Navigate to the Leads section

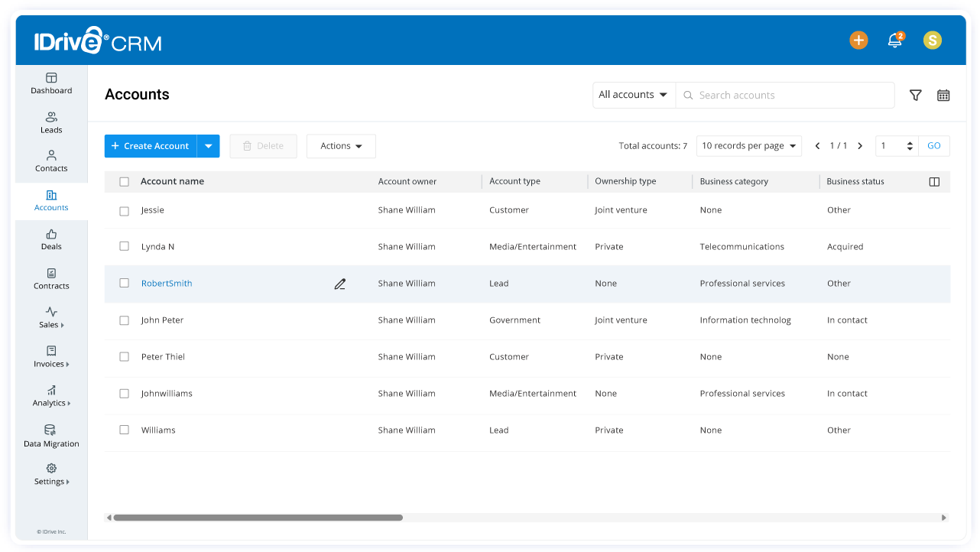[x=50, y=123]
